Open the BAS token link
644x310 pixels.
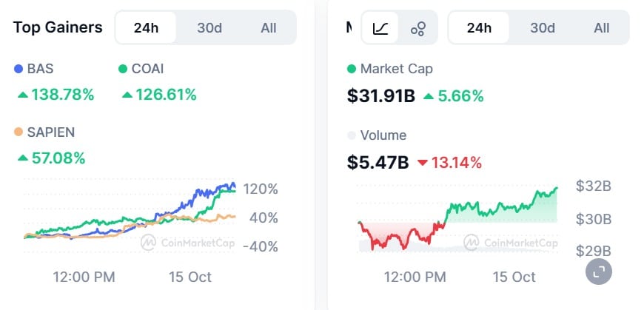[40, 69]
